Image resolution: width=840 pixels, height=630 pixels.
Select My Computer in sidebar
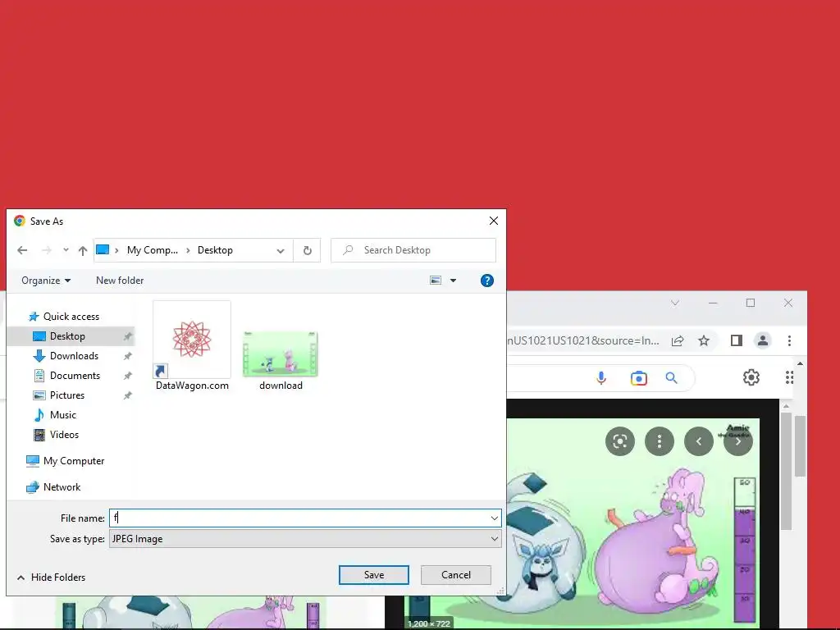[x=73, y=461]
